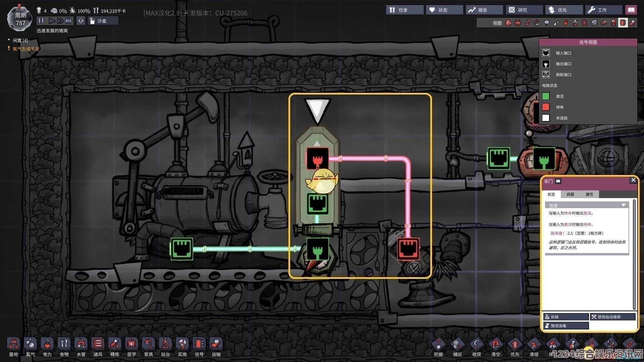Open codex entry beside NOT gate title
Image resolution: width=644 pixels, height=362 pixels.
click(558, 181)
